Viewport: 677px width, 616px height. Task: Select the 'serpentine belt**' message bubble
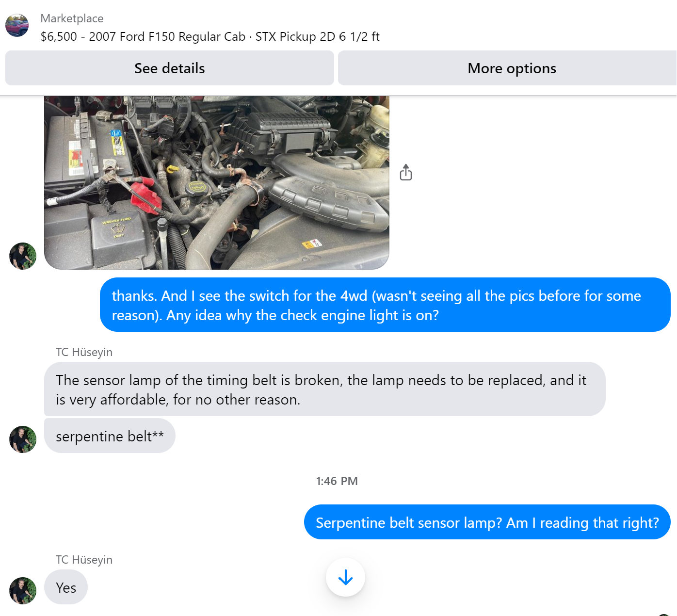(x=110, y=436)
